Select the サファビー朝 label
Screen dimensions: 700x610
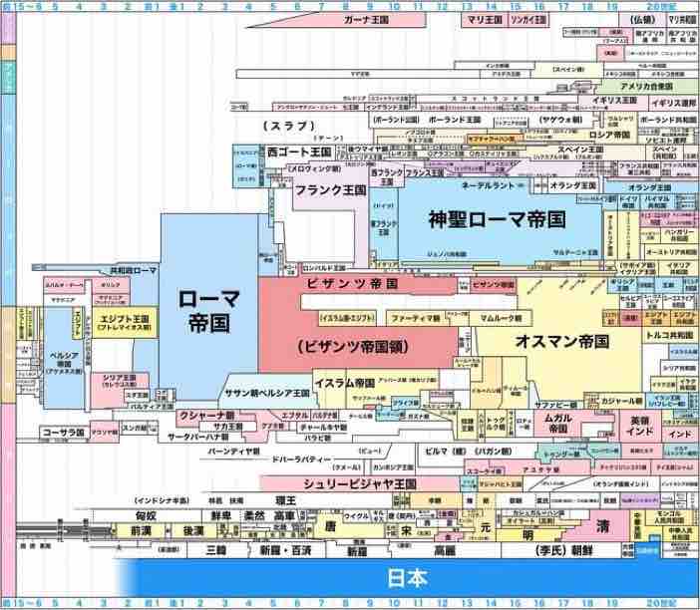(x=555, y=405)
